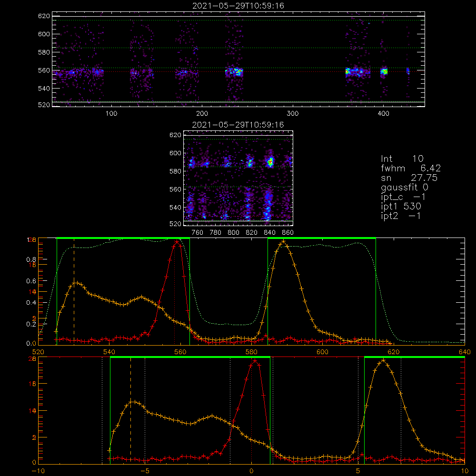Click the red peak at zero in bottom plot
This screenshot has height=476, width=476.
pyautogui.click(x=255, y=361)
